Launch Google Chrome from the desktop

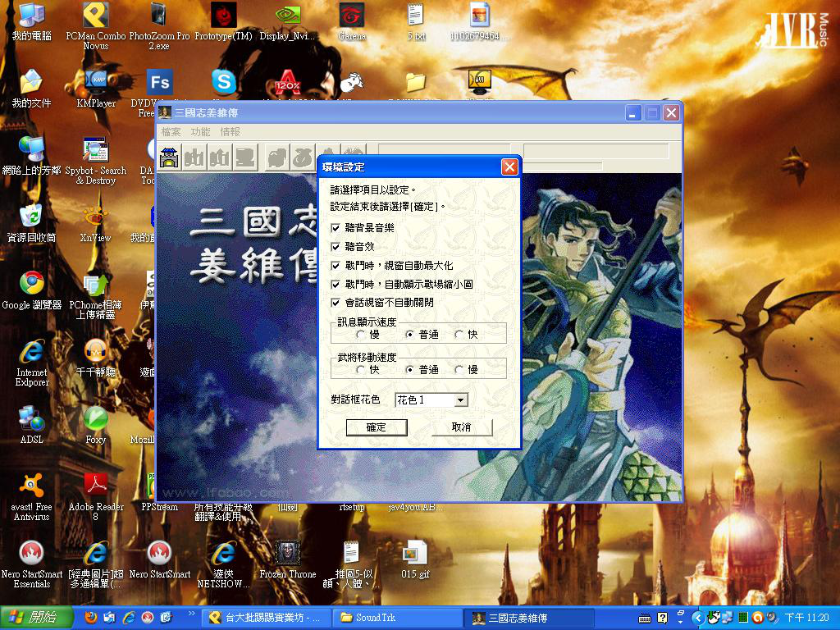click(x=32, y=284)
